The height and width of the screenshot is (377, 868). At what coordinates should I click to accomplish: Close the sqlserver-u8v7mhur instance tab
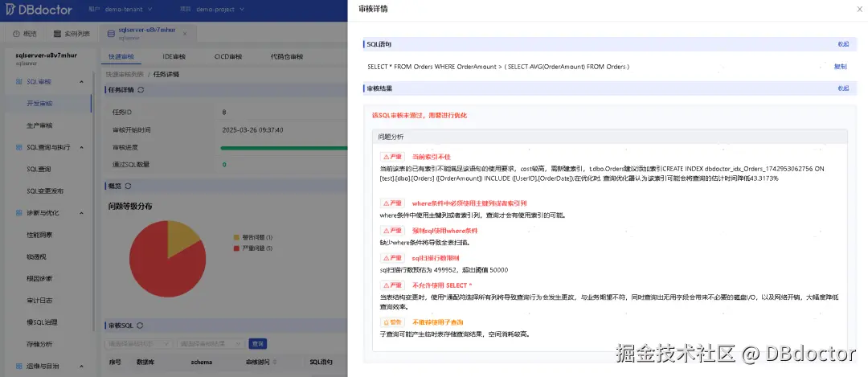[185, 34]
